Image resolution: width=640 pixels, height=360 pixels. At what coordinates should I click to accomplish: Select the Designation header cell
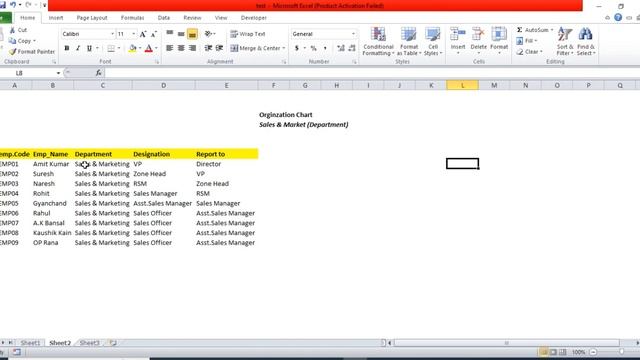coord(163,154)
